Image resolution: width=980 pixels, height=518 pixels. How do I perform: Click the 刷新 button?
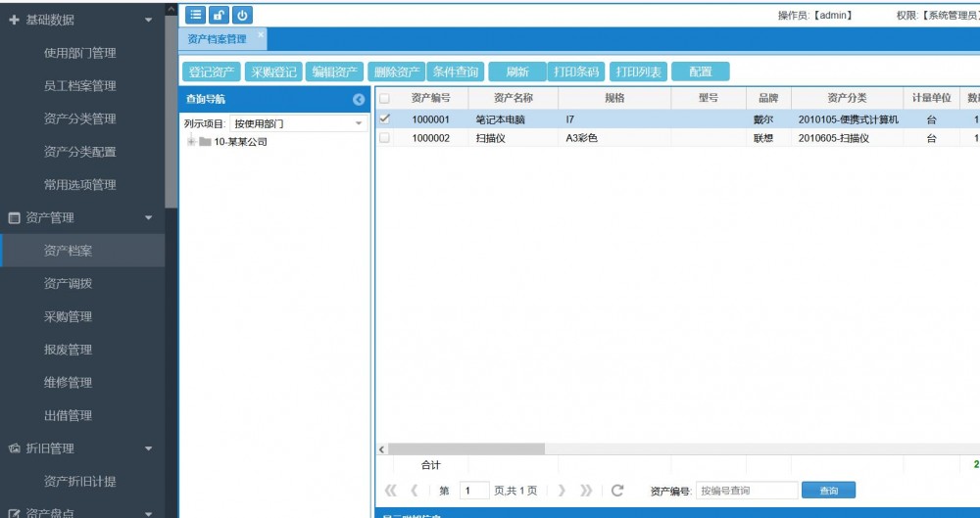click(516, 71)
